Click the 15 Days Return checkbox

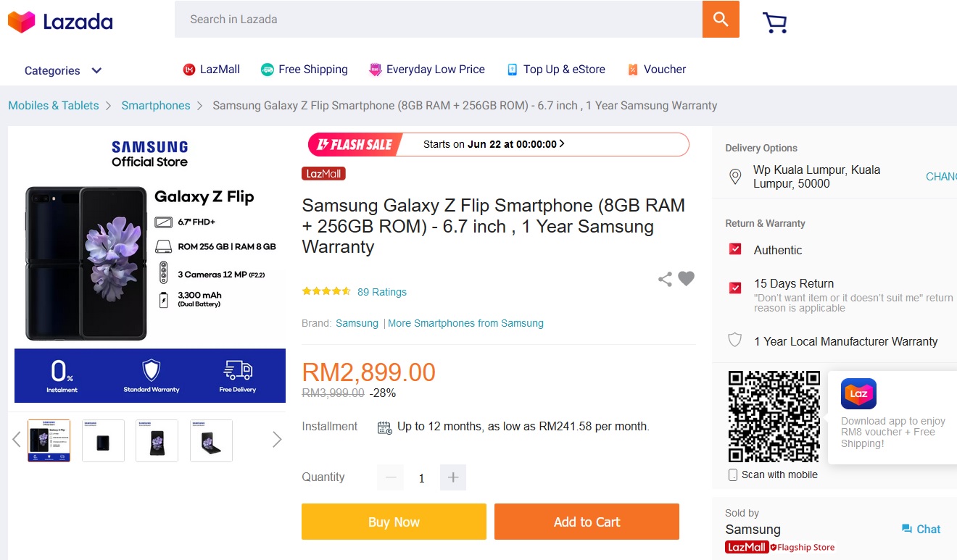pos(735,288)
